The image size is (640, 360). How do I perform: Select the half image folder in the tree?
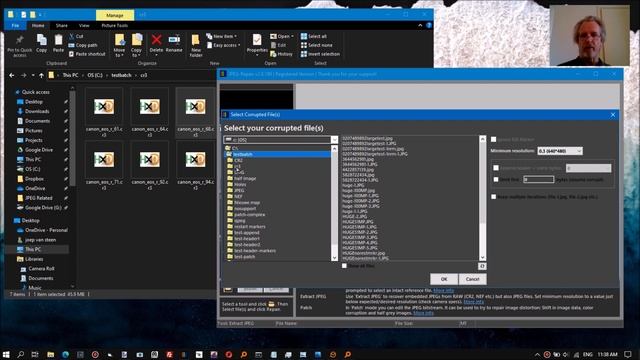click(245, 178)
